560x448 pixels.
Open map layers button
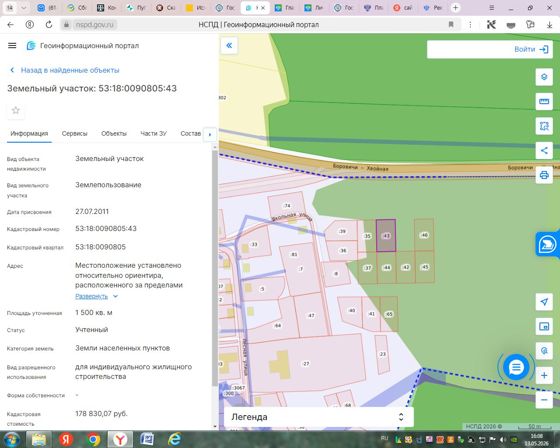544,77
